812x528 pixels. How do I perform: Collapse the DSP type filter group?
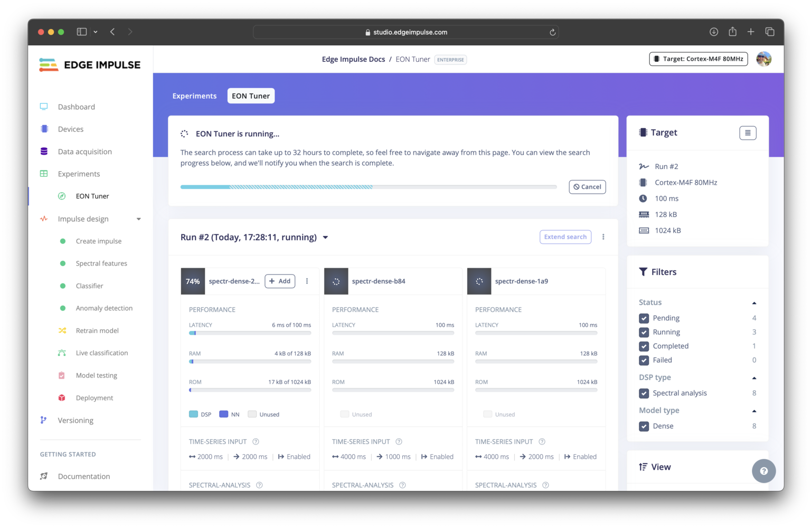point(754,378)
